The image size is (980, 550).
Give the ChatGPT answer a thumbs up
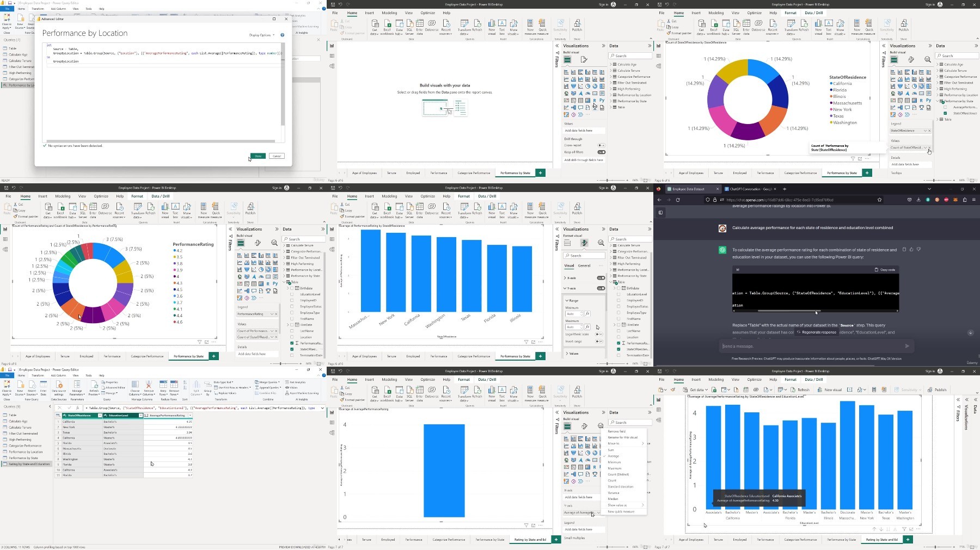[911, 249]
